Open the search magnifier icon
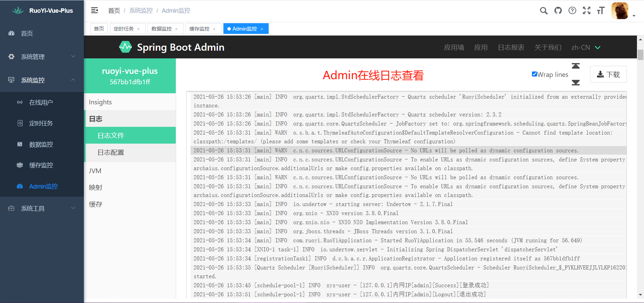Viewport: 644px width, 303px height. pos(544,11)
